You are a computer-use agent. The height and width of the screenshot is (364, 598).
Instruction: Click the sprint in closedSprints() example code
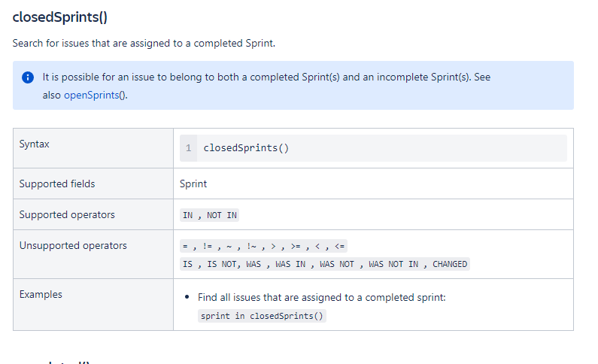(x=262, y=316)
